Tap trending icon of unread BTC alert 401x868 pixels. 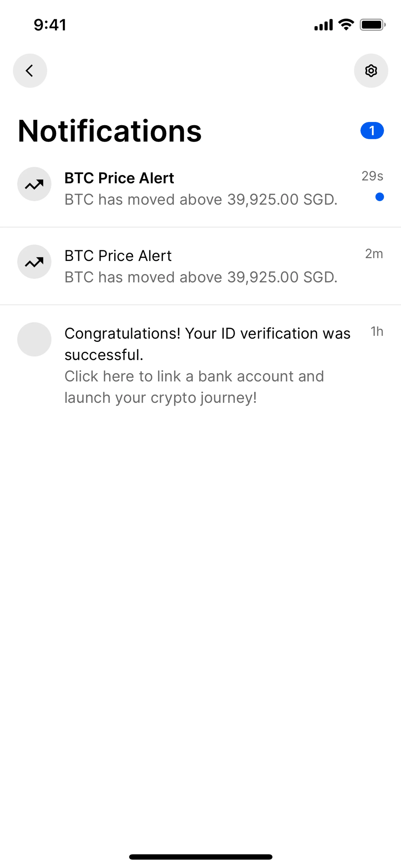click(x=34, y=184)
